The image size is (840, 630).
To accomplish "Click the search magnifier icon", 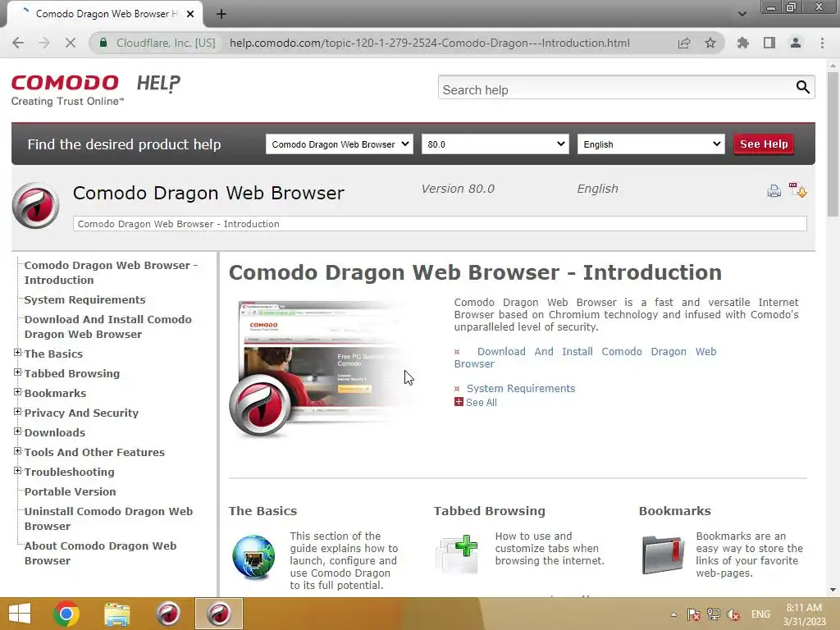I will (x=802, y=87).
